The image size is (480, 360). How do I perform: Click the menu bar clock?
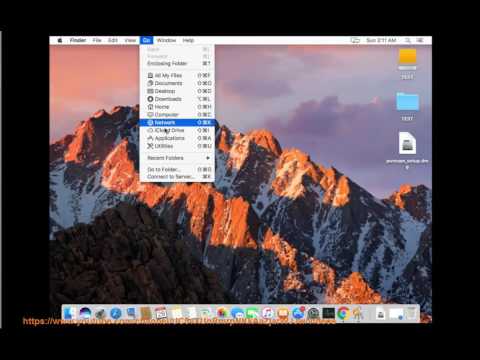point(381,40)
